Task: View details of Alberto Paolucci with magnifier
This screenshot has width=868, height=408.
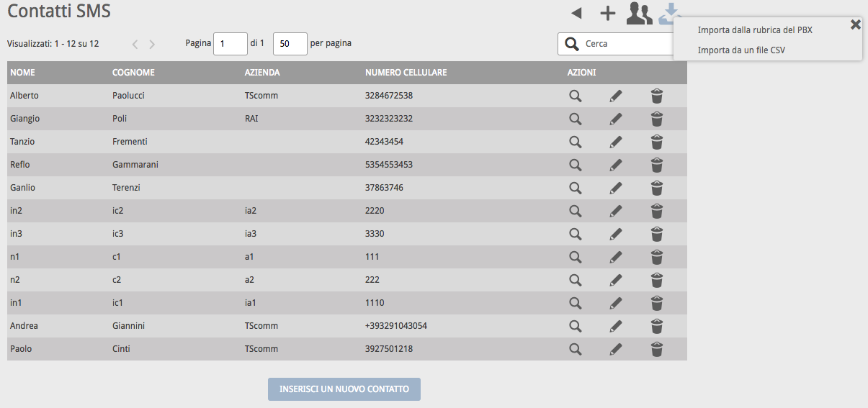Action: [x=575, y=96]
